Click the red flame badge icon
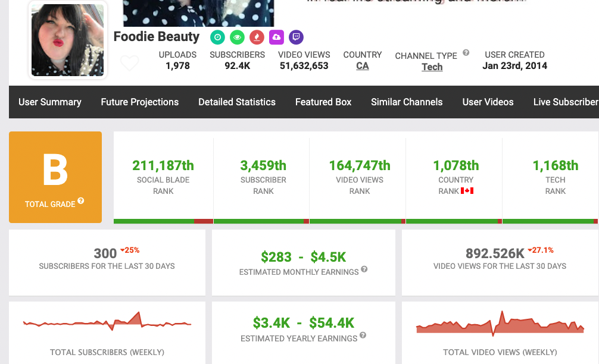599x364 pixels. (x=257, y=37)
